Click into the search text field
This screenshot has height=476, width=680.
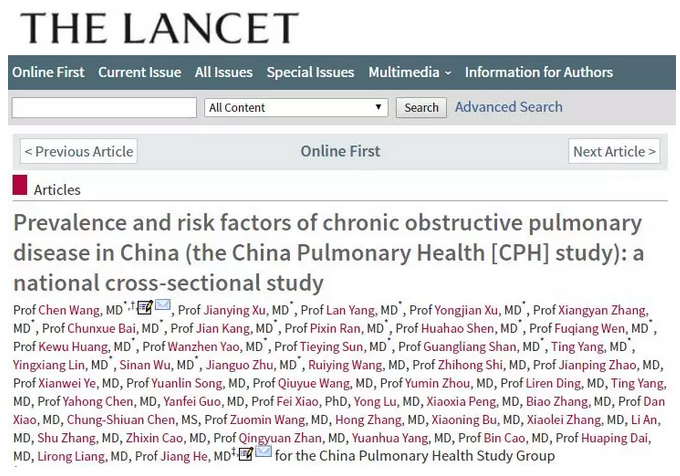[x=104, y=107]
